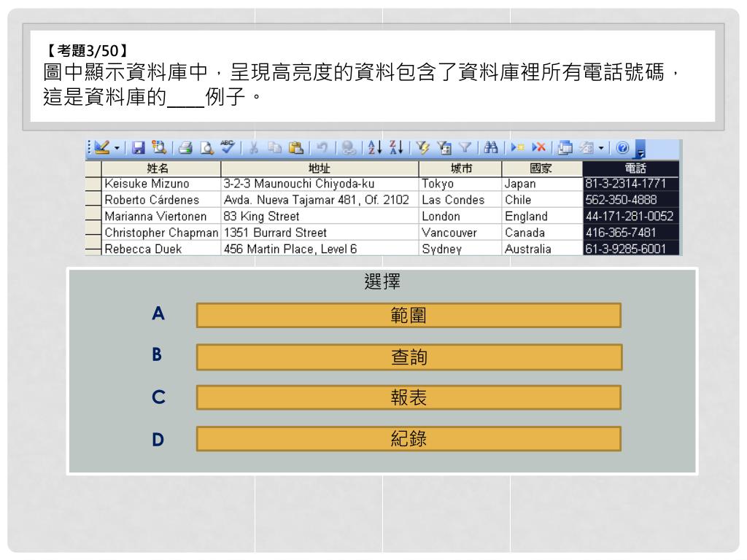Click the Help question mark icon
Screen dimensions: 747x560
pos(622,148)
